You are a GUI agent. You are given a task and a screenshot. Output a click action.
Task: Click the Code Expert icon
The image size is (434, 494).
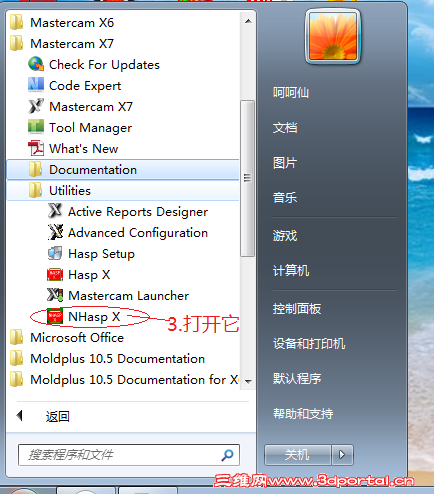pos(36,85)
